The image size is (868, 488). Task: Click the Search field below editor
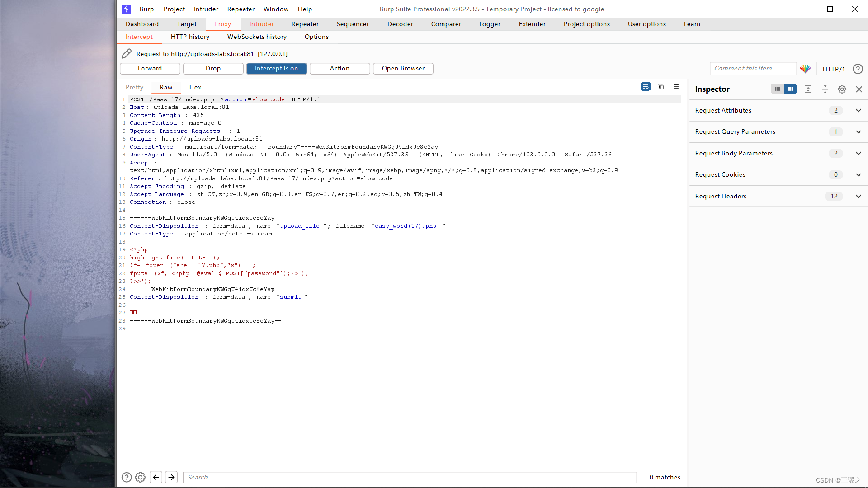(x=410, y=477)
